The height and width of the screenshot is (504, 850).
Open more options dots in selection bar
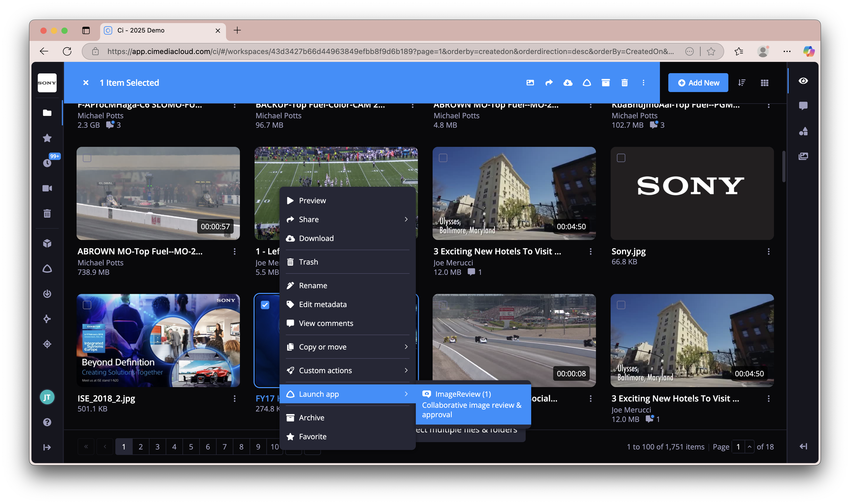coord(643,83)
